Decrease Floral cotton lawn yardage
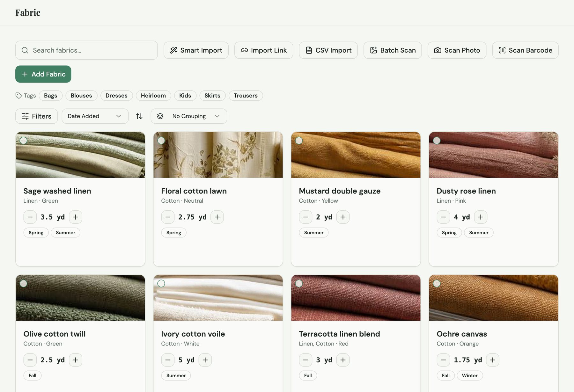The height and width of the screenshot is (392, 574). click(168, 217)
